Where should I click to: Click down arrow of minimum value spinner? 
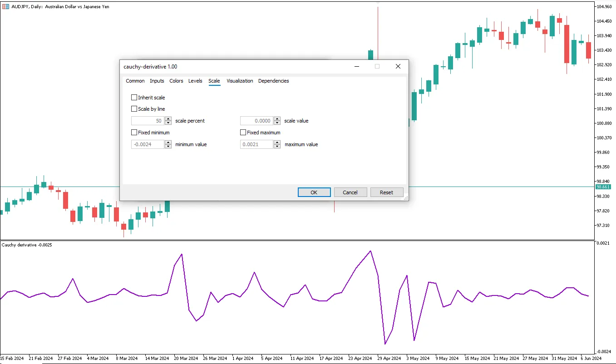tap(168, 147)
